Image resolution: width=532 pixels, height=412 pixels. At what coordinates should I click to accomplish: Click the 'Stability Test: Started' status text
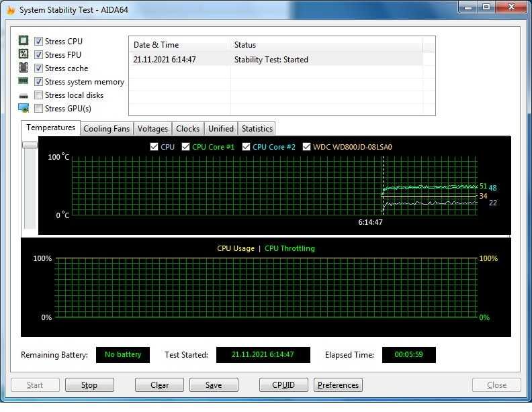(271, 60)
